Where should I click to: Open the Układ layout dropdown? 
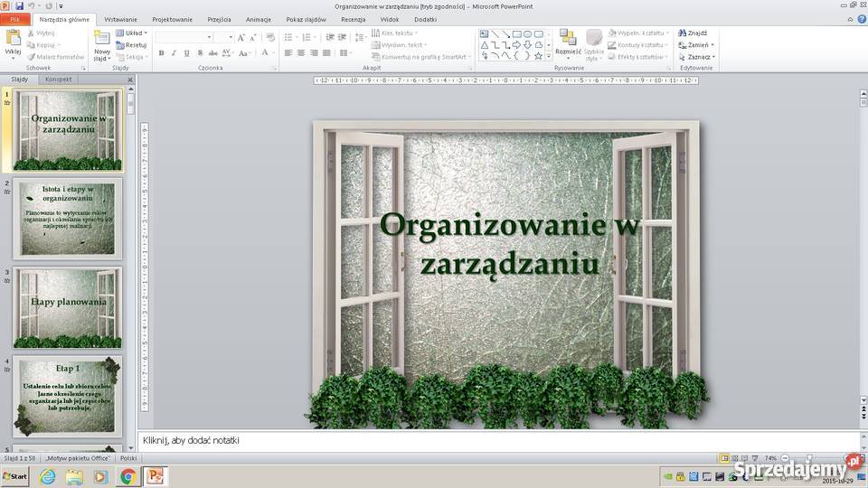[x=131, y=33]
